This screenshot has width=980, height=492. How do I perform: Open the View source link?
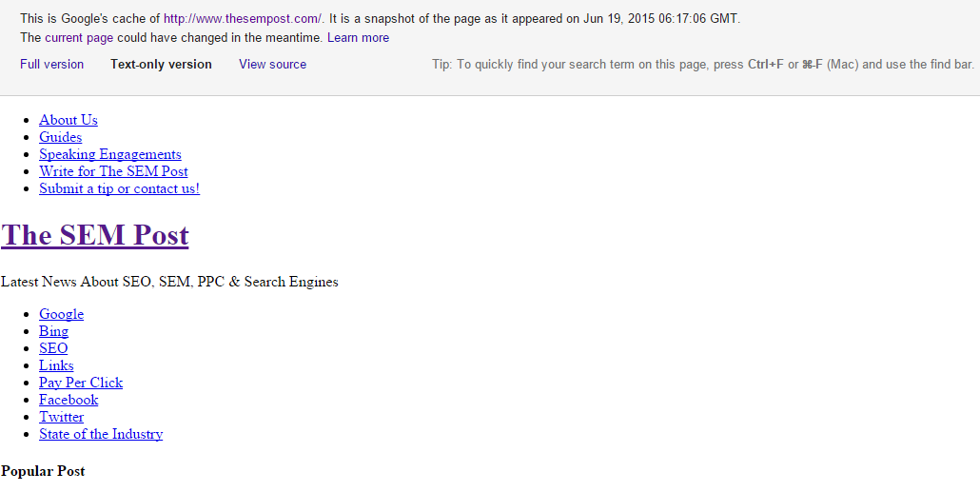pos(272,64)
